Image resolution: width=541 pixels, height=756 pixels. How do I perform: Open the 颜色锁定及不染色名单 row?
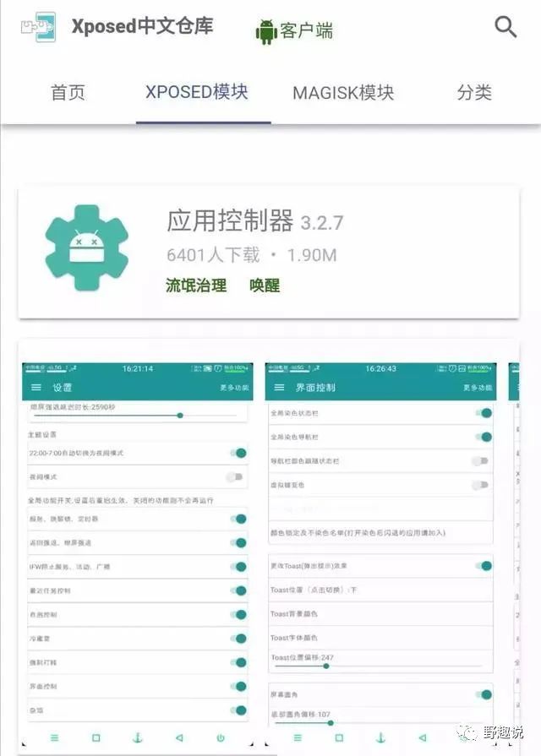coord(380,533)
